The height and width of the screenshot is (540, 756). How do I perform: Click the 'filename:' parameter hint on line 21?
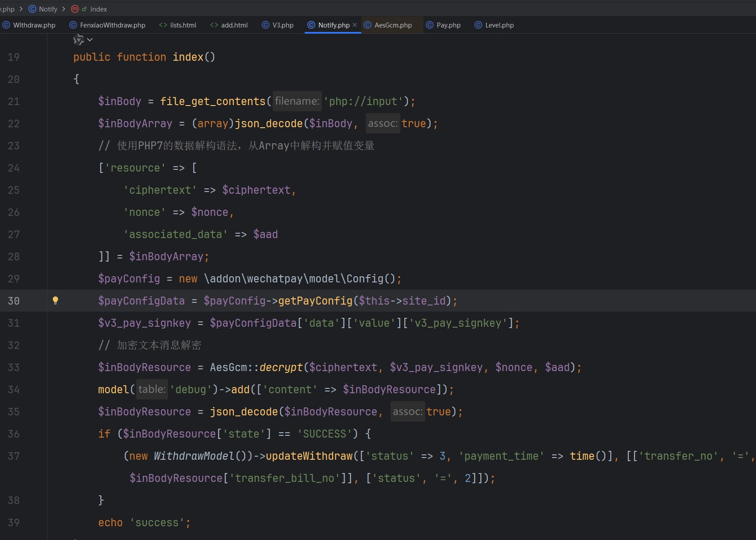click(297, 102)
